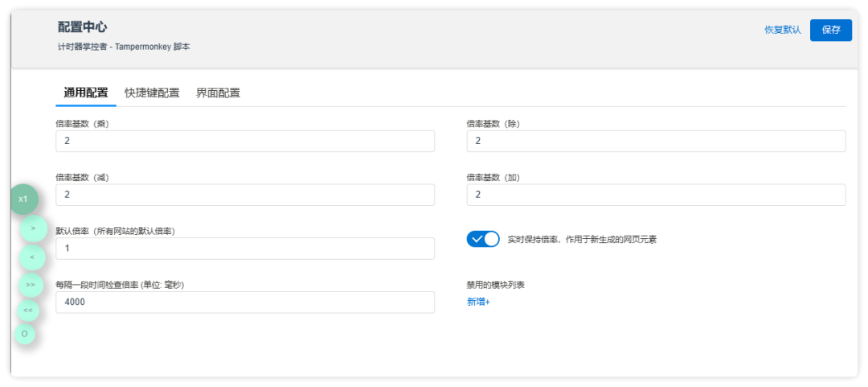Click into the 倍率基数（除）field

[x=656, y=142]
